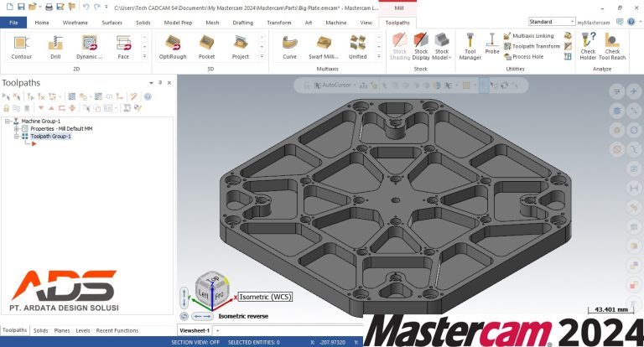Collapse the Machine Group-1 tree node
This screenshot has width=644, height=347.
[8, 122]
